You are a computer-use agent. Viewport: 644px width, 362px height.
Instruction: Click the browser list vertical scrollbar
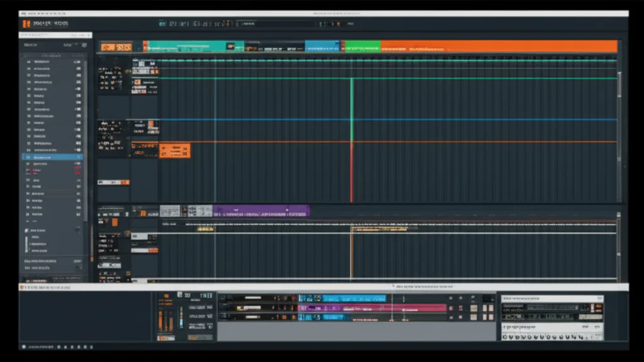[86, 140]
